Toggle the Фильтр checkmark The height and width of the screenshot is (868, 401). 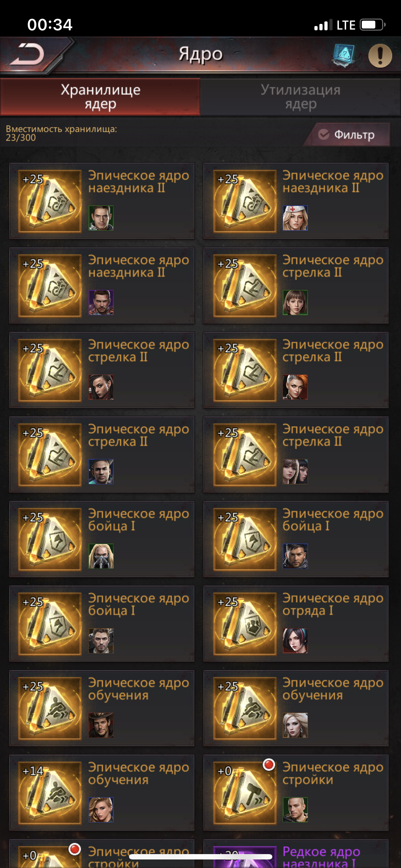pos(324,135)
